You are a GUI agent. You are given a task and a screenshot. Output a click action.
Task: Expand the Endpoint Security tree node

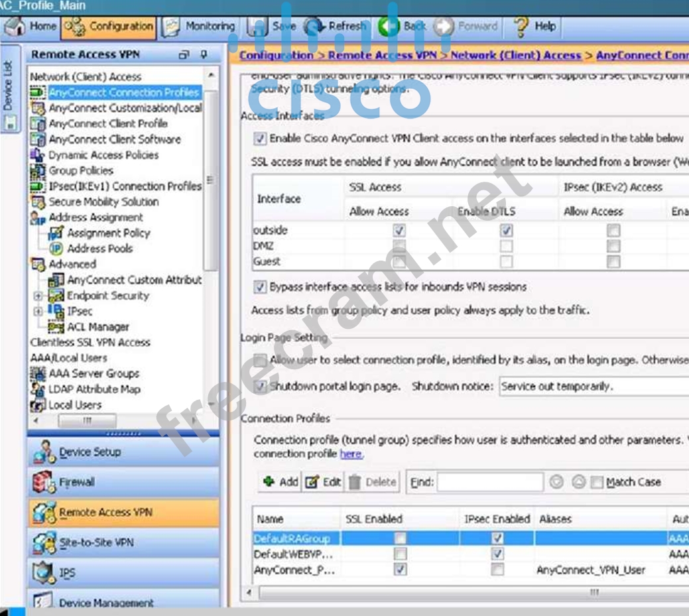point(38,296)
